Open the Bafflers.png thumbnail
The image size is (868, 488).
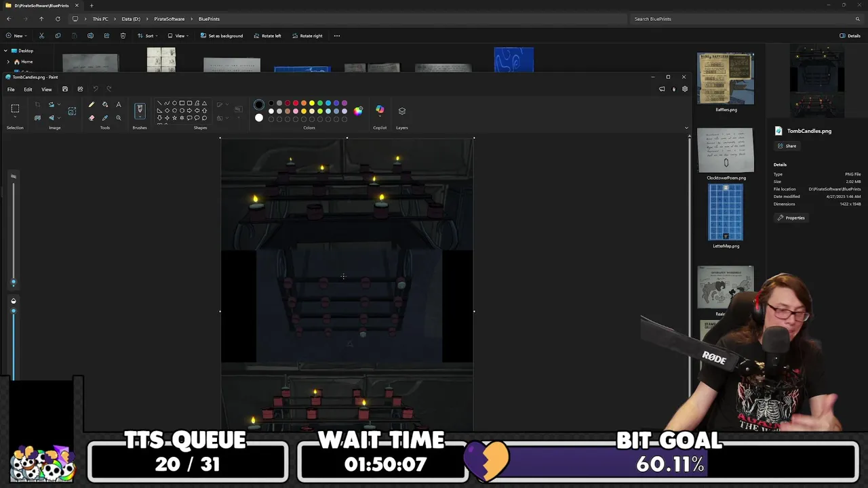click(726, 79)
